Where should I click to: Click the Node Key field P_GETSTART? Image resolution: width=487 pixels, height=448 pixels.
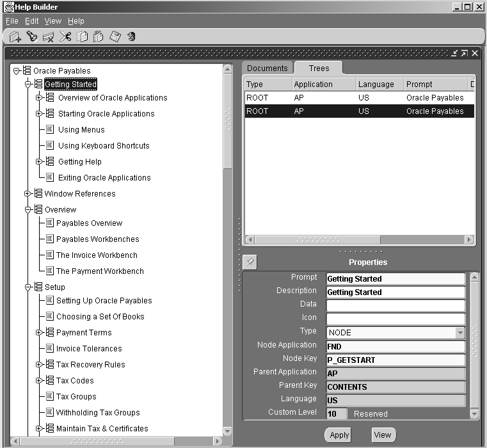pyautogui.click(x=395, y=360)
